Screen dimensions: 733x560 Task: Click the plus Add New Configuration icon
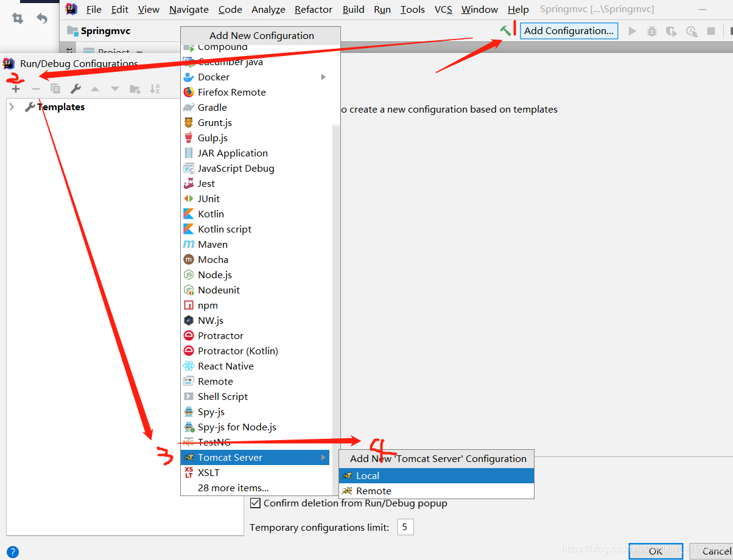coord(16,89)
